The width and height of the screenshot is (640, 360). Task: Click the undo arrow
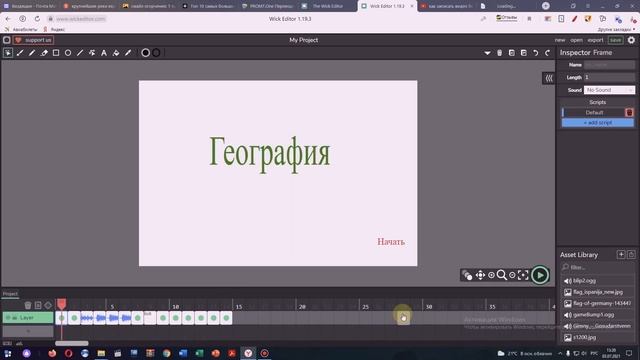click(x=536, y=53)
